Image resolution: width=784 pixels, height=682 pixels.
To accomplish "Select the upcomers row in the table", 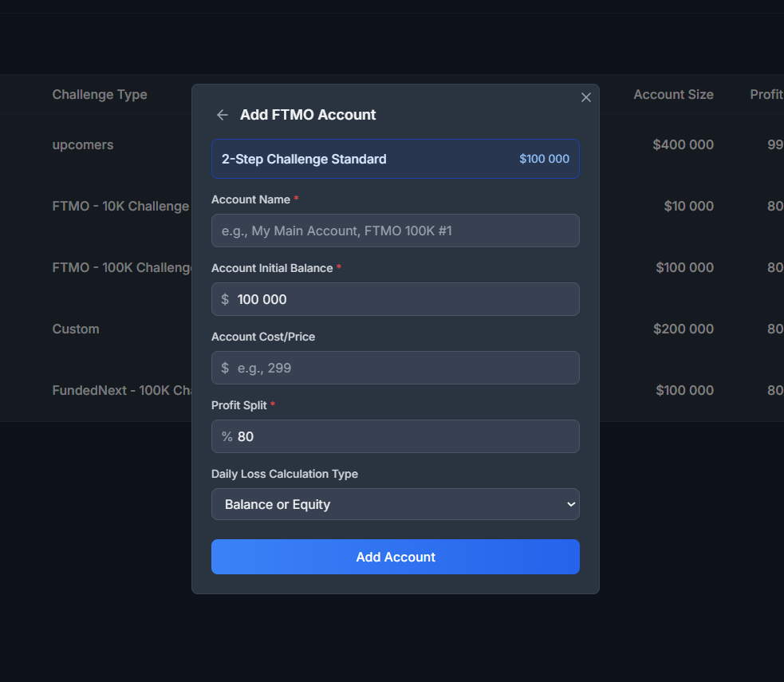I will 82,144.
